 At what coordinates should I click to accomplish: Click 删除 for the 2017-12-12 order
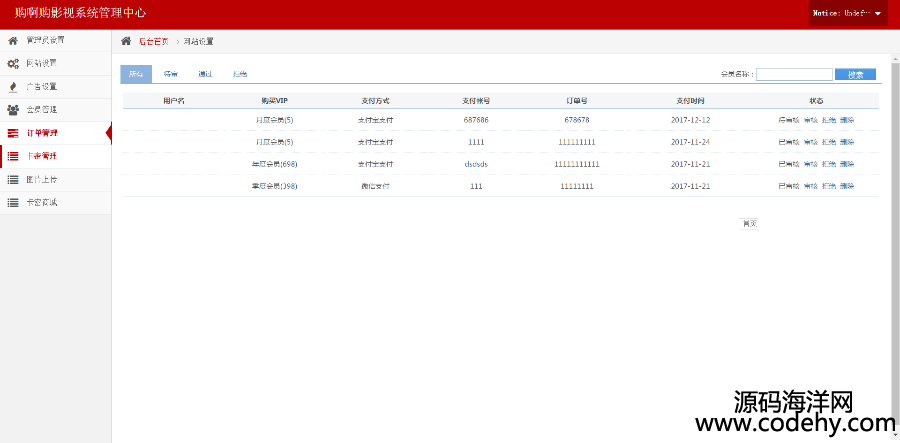pos(847,121)
